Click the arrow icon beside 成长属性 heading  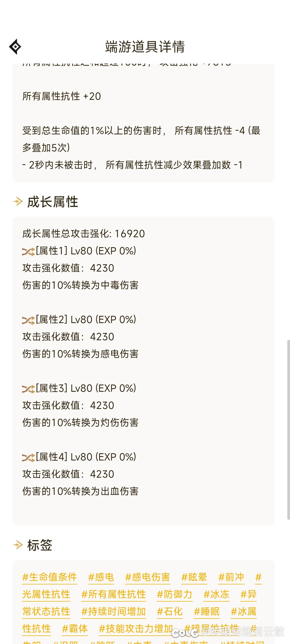[x=18, y=202]
